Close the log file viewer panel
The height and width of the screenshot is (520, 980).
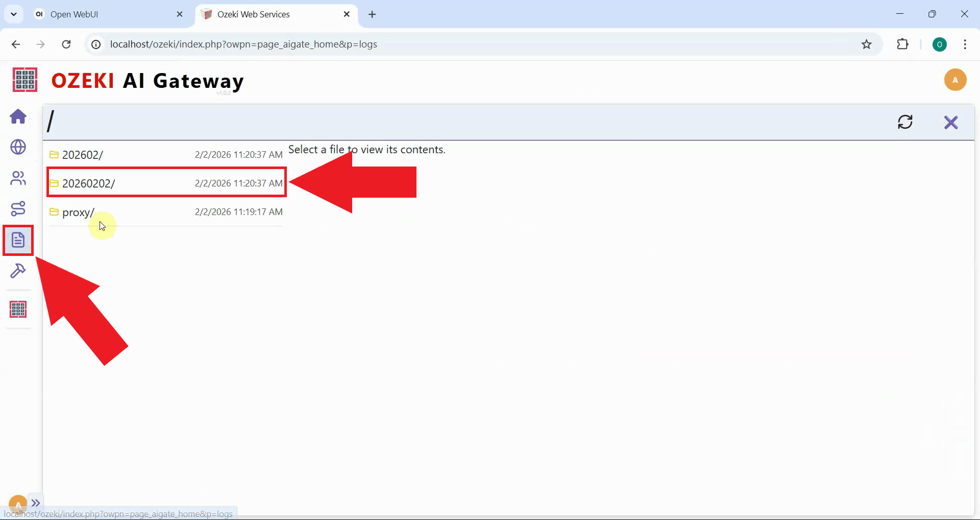pyautogui.click(x=951, y=122)
